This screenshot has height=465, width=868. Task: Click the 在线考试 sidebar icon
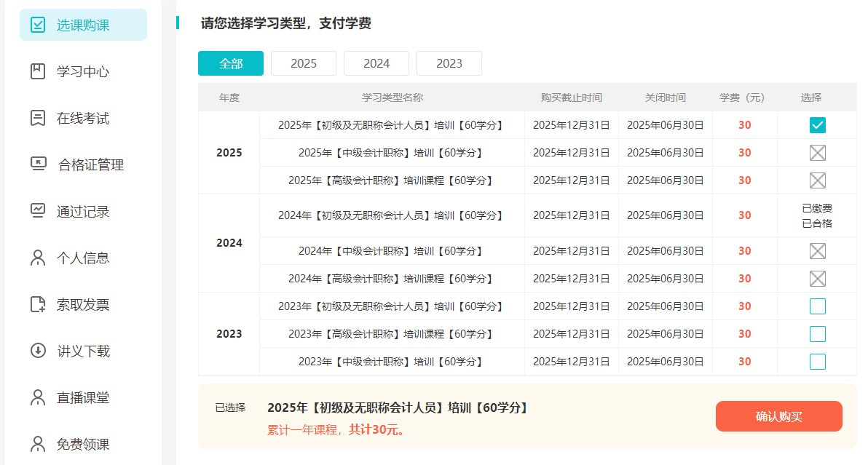click(38, 118)
